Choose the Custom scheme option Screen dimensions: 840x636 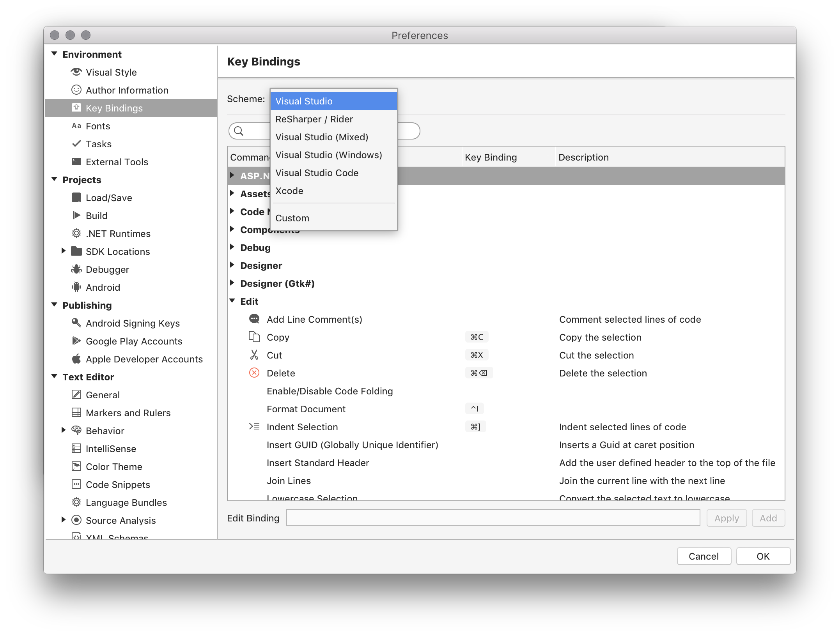(334, 218)
